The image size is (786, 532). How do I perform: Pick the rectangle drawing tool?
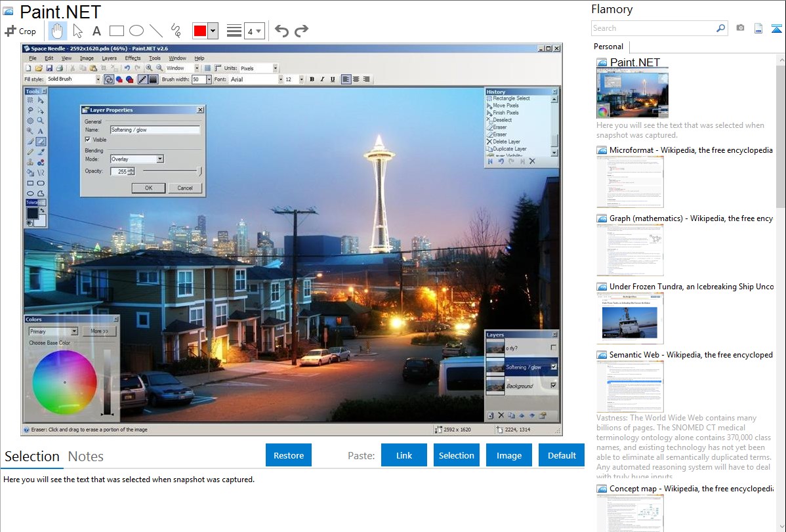[x=116, y=31]
